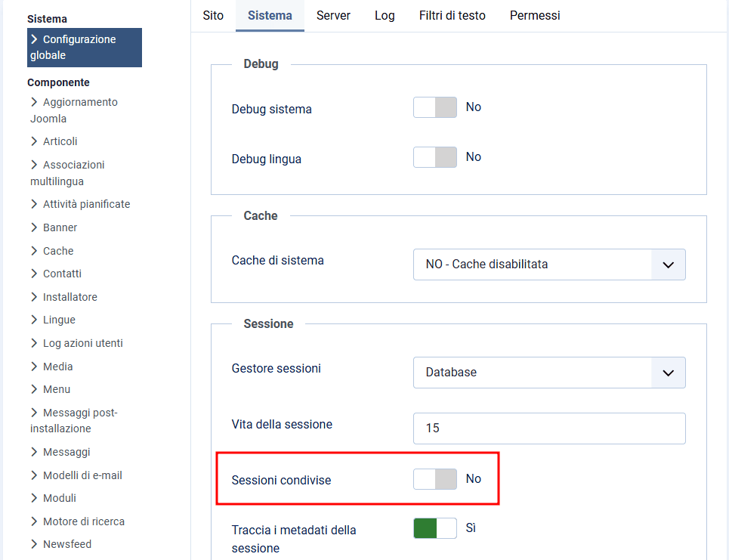Toggle Sessioni condivise switch
Screen dimensions: 729x560
[x=435, y=479]
